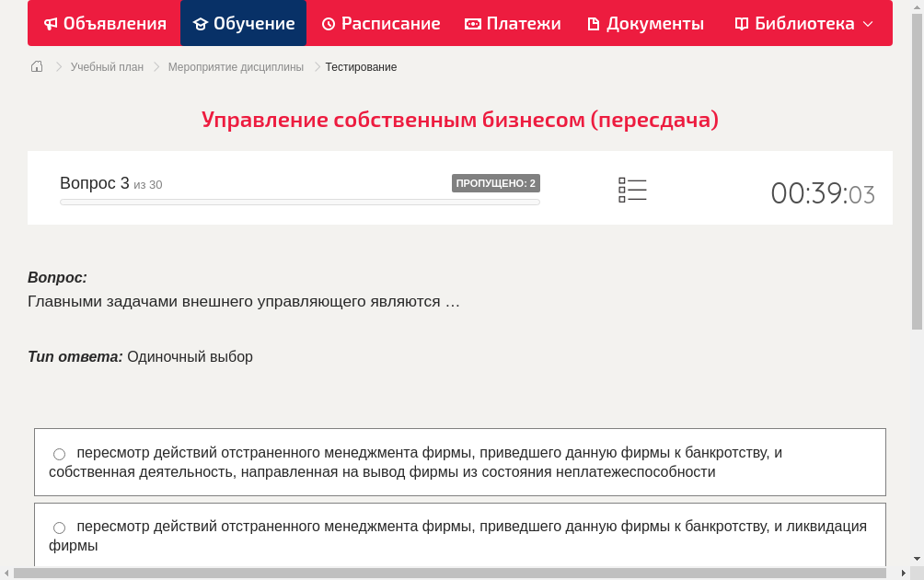Click the ПРОПУЩЕНО: 2 badge
The height and width of the screenshot is (580, 924).
pos(497,182)
